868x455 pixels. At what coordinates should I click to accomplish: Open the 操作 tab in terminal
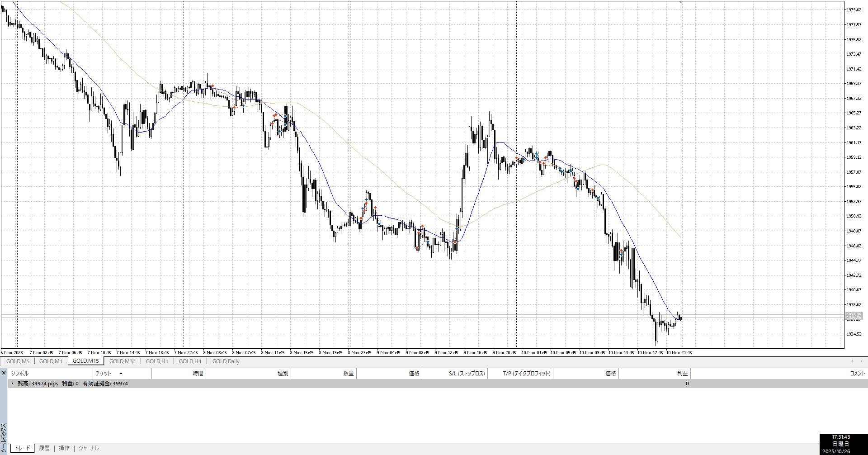pos(64,448)
